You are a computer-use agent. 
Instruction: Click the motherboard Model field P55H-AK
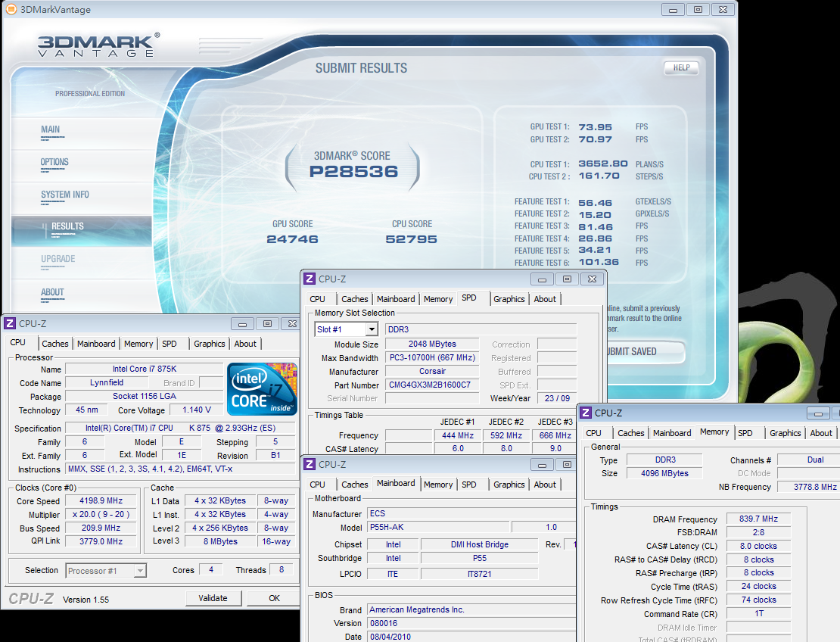(x=438, y=528)
